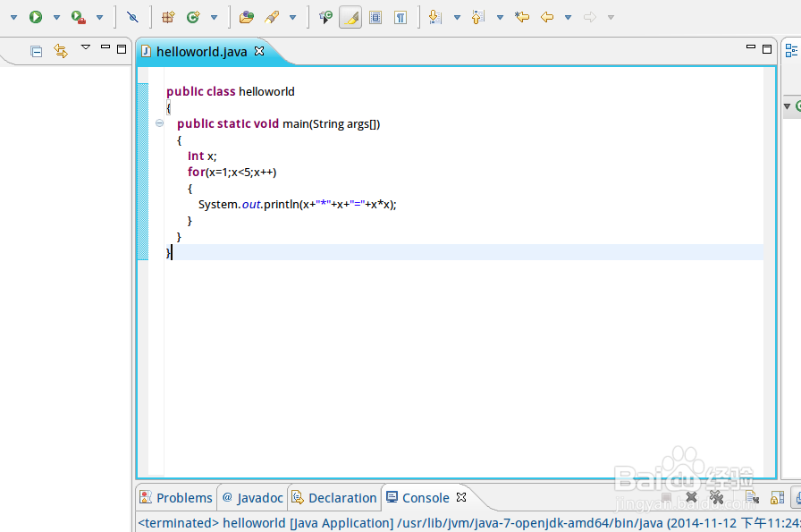Viewport: 801px width, 532px height.
Task: Click the Open Type icon
Action: coord(247,17)
